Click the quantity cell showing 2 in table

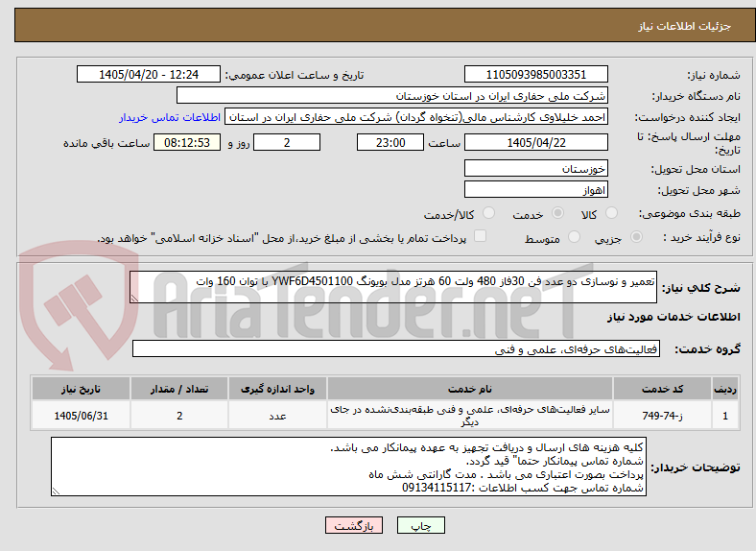pos(179,416)
